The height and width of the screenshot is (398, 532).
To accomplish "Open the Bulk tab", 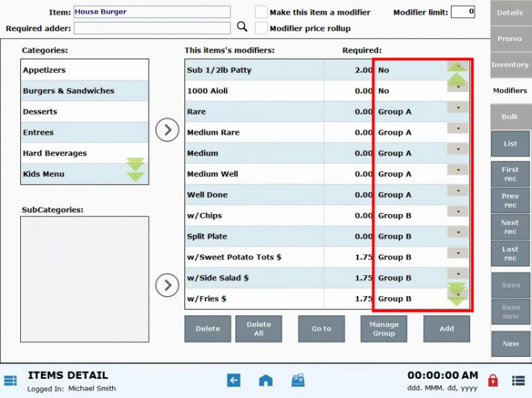I will 511,116.
